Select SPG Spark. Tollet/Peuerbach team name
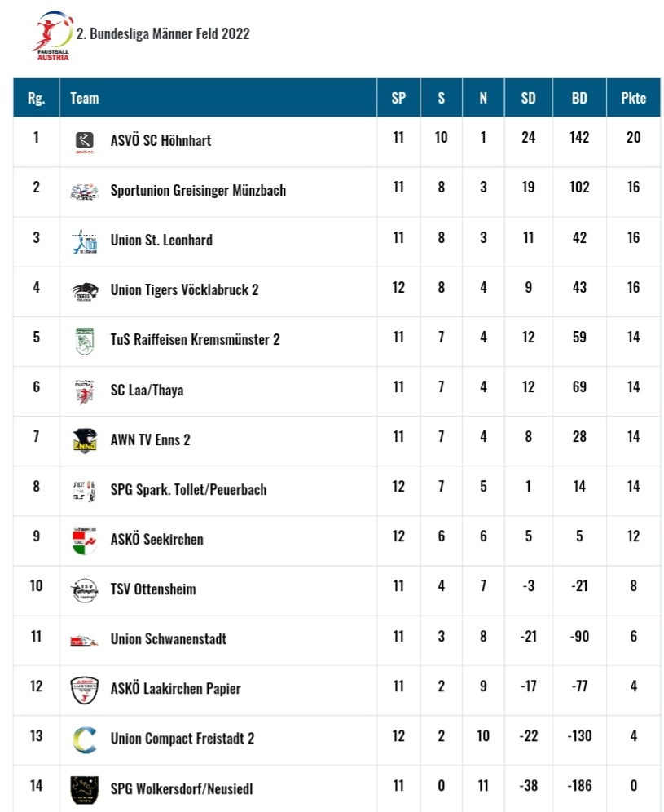 tap(188, 490)
